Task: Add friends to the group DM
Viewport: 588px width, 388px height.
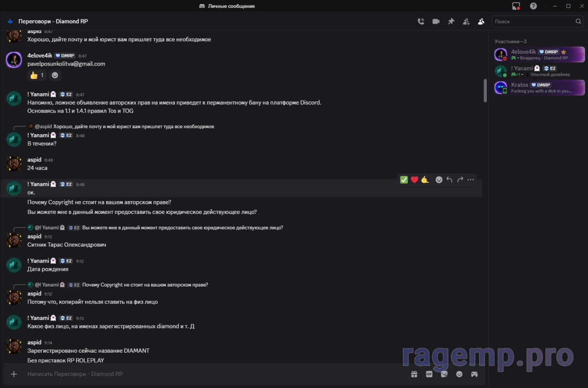Action: pos(466,21)
